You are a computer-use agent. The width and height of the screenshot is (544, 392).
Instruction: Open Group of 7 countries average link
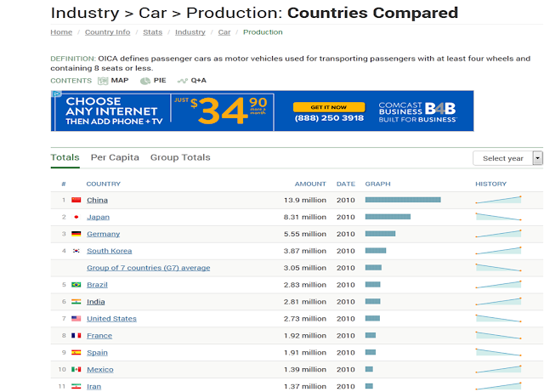[148, 268]
